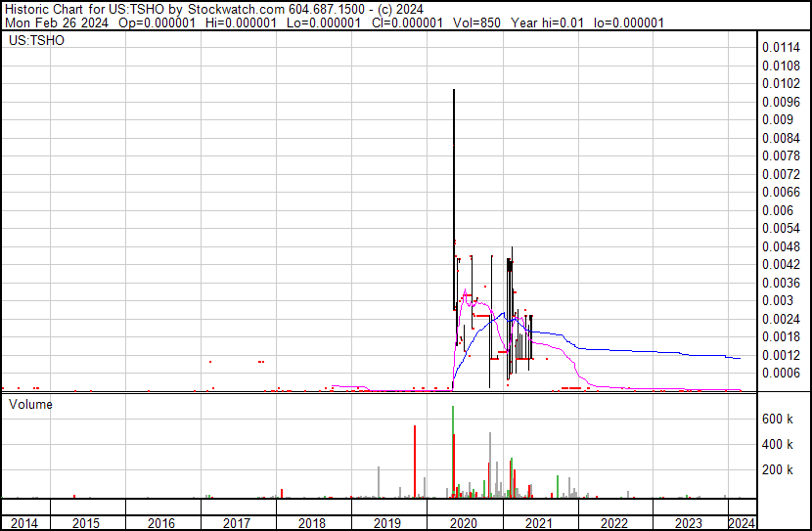Click the 0.0102 price axis value
This screenshot has width=812, height=531.
coord(781,84)
